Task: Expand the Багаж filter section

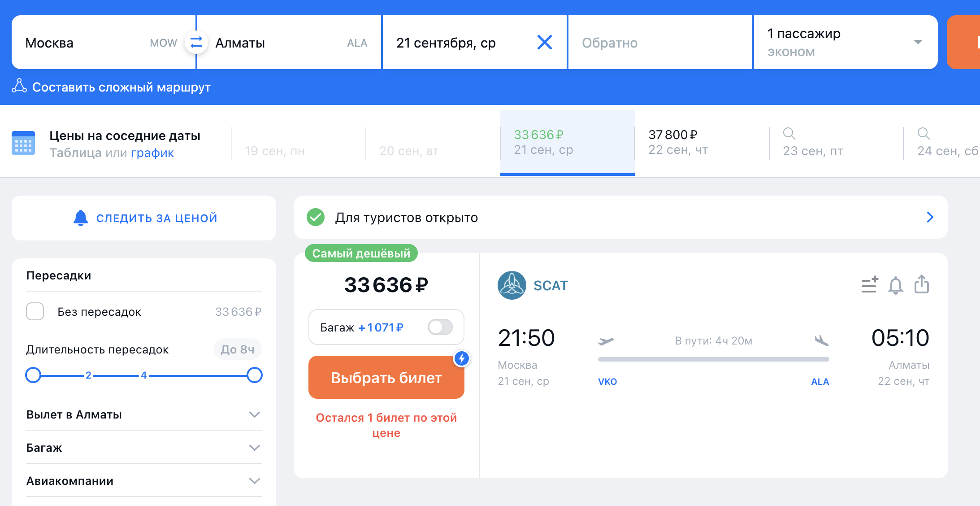Action: click(x=254, y=448)
